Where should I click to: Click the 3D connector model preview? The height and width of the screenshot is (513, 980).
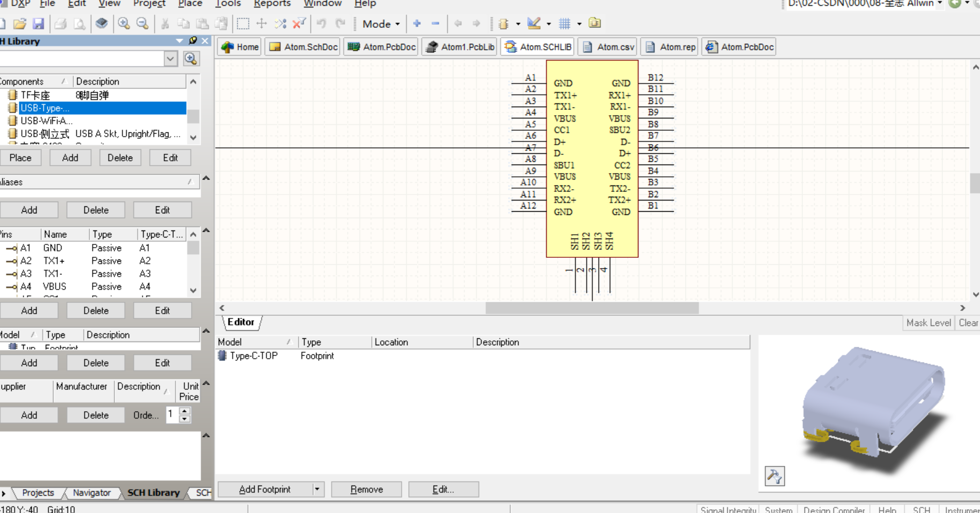tap(873, 407)
